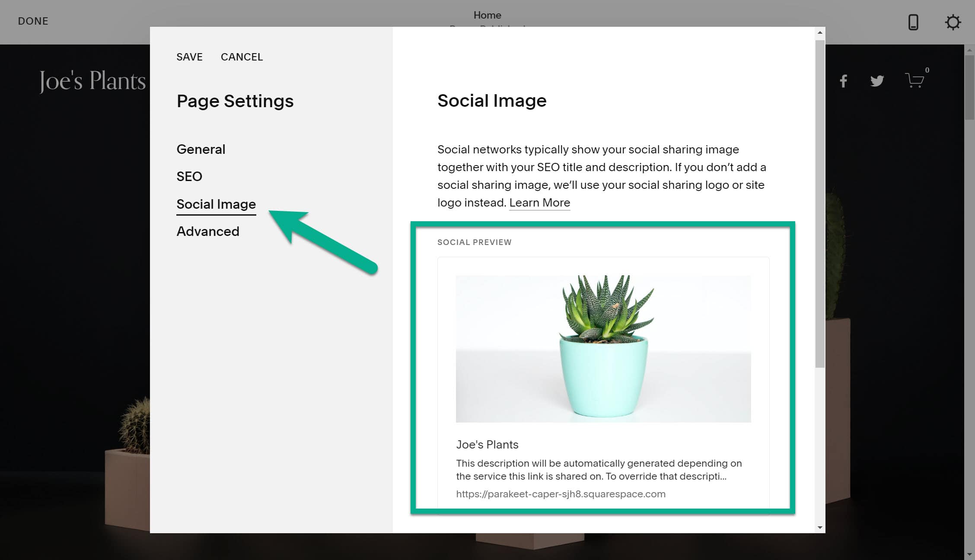Click DONE in the top bar
Viewport: 975px width, 560px height.
point(33,21)
